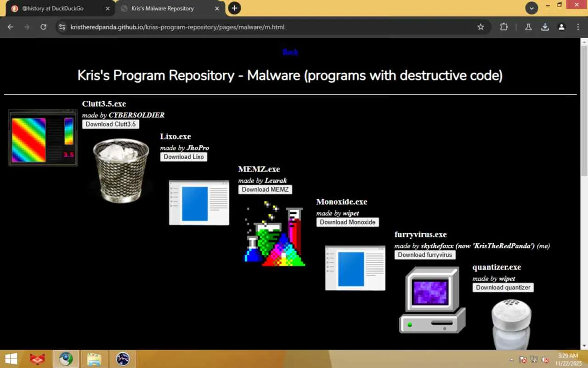Screen dimensions: 588x368
Task: Click the 'Monoxide.exe' title text
Action: click(342, 202)
